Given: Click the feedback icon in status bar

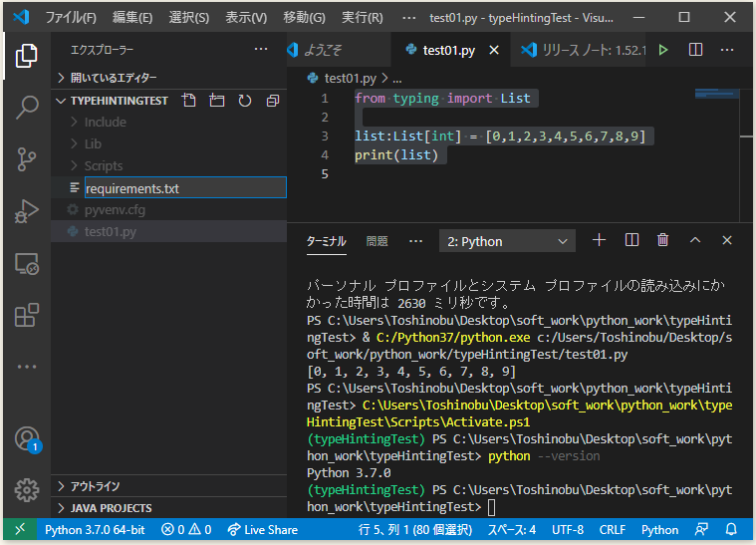Looking at the screenshot, I should coord(701,530).
